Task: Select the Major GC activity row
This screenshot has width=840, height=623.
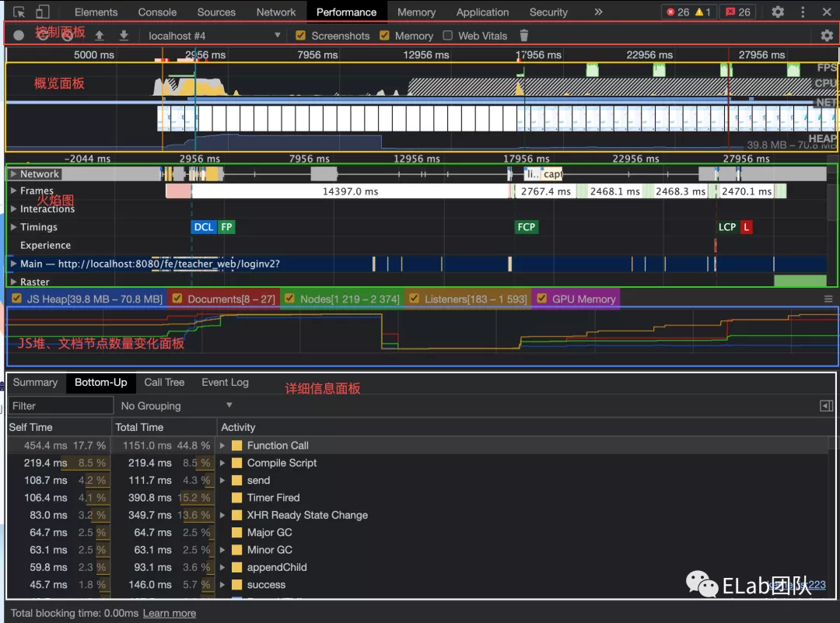Action: pyautogui.click(x=418, y=533)
